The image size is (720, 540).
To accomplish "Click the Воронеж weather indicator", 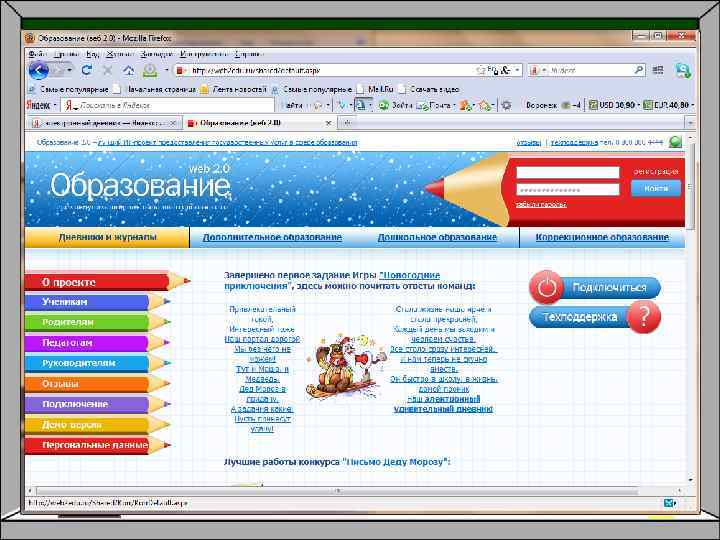I will 553,105.
